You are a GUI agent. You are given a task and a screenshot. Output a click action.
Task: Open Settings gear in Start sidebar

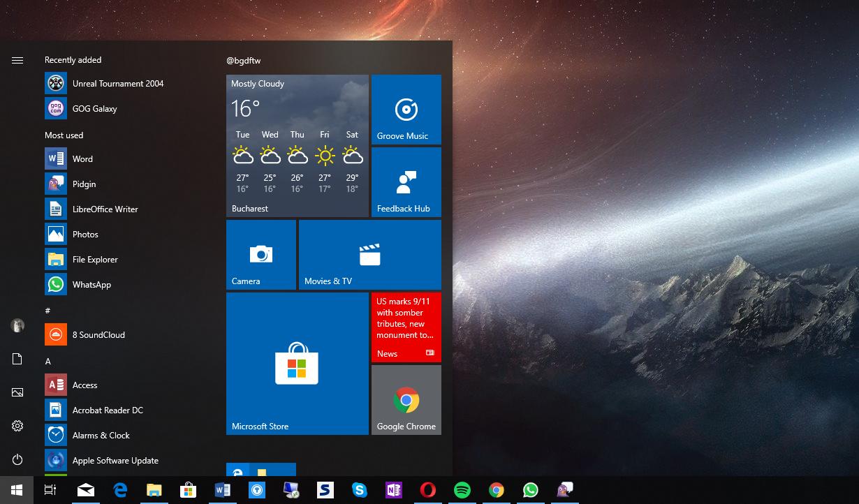click(17, 426)
